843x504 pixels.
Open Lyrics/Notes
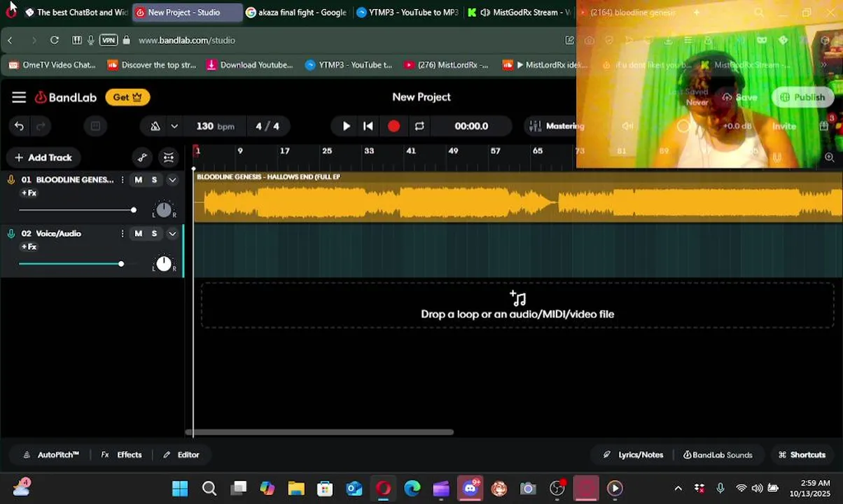pos(633,455)
